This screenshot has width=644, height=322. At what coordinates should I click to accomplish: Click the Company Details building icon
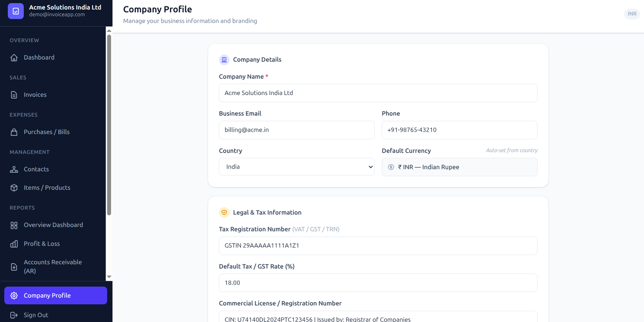(x=224, y=60)
